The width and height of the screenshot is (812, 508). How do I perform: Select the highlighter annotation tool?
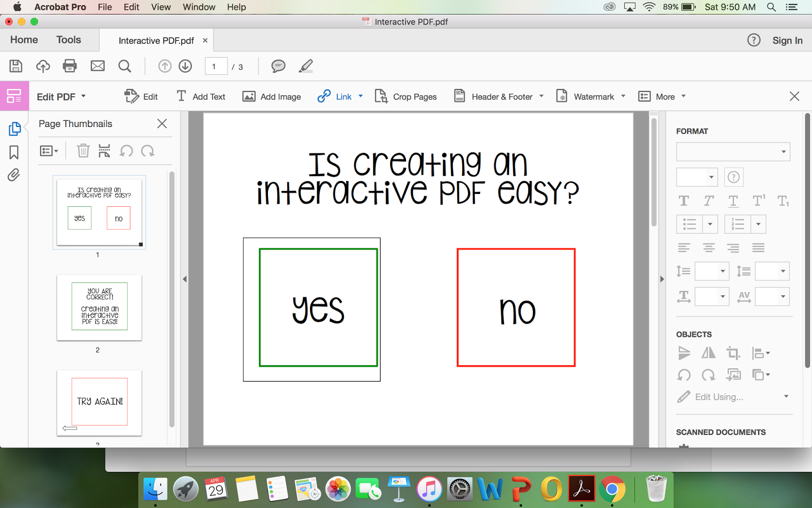click(x=305, y=66)
